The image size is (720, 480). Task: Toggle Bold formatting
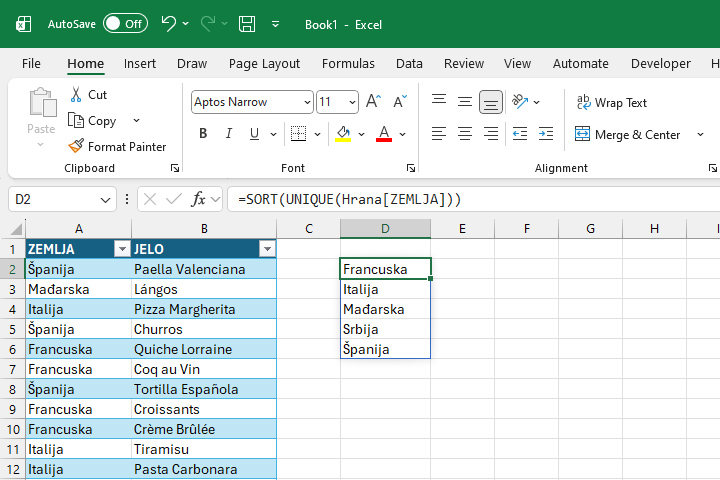[x=203, y=134]
